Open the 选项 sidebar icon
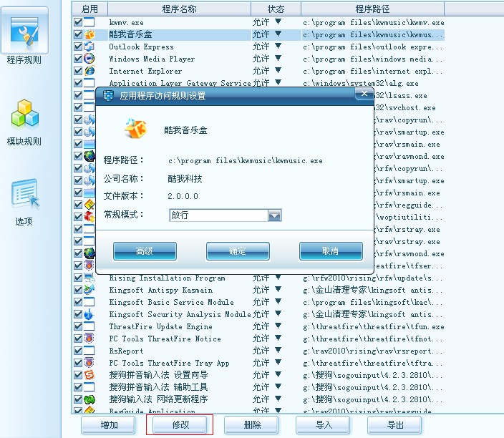504x438 pixels. click(25, 193)
